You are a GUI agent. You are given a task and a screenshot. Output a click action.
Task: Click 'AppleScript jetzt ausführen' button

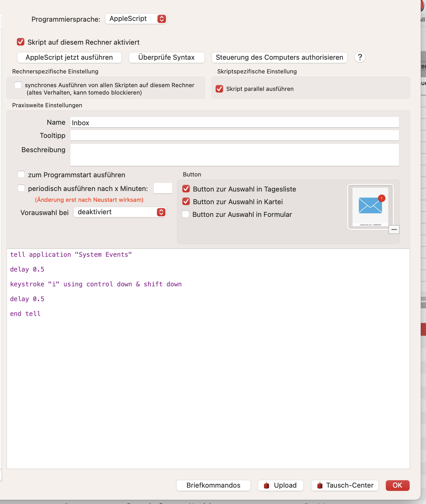69,57
